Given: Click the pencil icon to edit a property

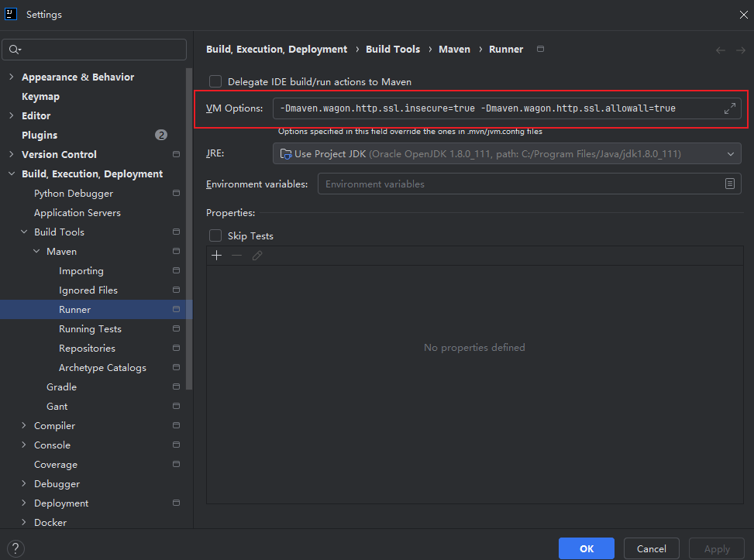Looking at the screenshot, I should coord(256,256).
